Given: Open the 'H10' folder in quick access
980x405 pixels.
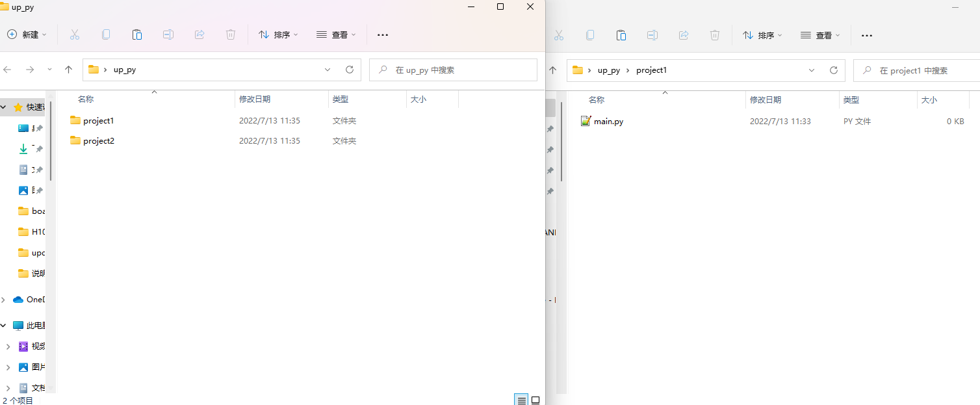Looking at the screenshot, I should (31, 231).
